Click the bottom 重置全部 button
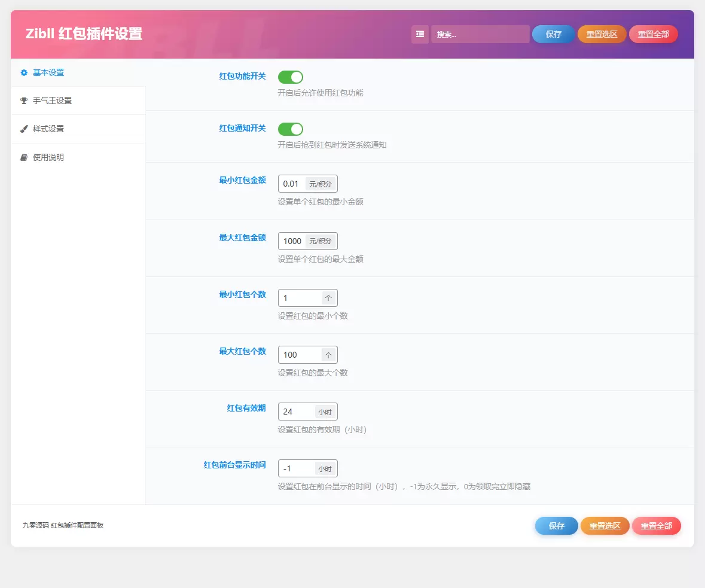705x588 pixels. (x=657, y=526)
